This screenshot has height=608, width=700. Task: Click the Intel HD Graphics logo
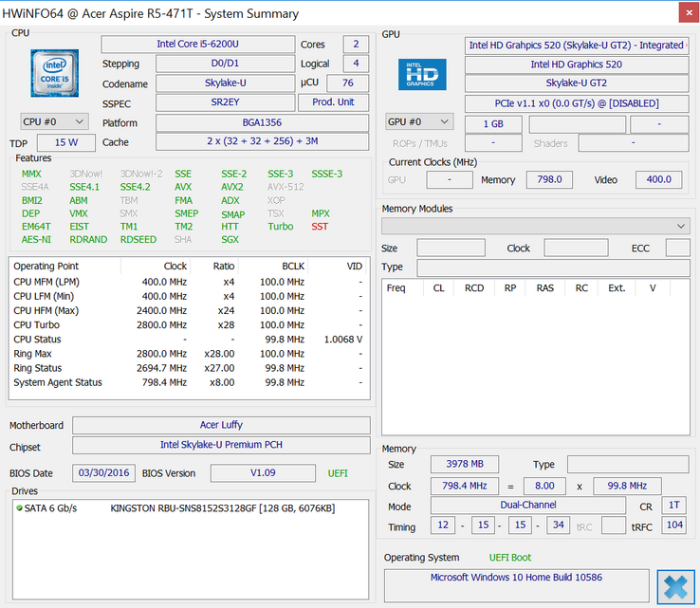point(422,76)
